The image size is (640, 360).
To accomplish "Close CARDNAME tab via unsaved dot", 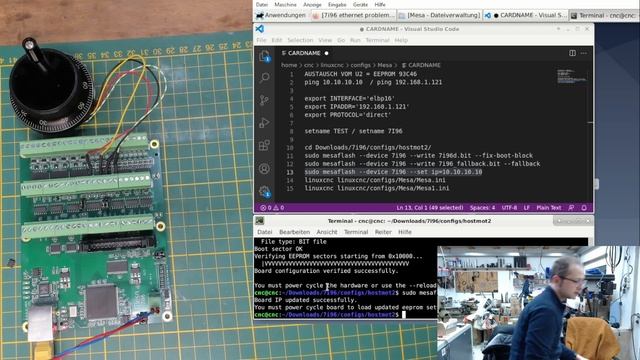I will 326,53.
